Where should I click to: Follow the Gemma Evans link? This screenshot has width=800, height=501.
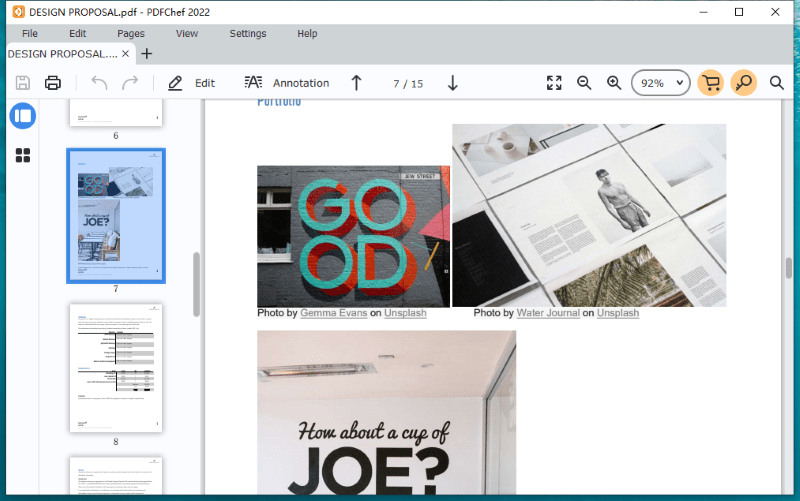pyautogui.click(x=333, y=313)
